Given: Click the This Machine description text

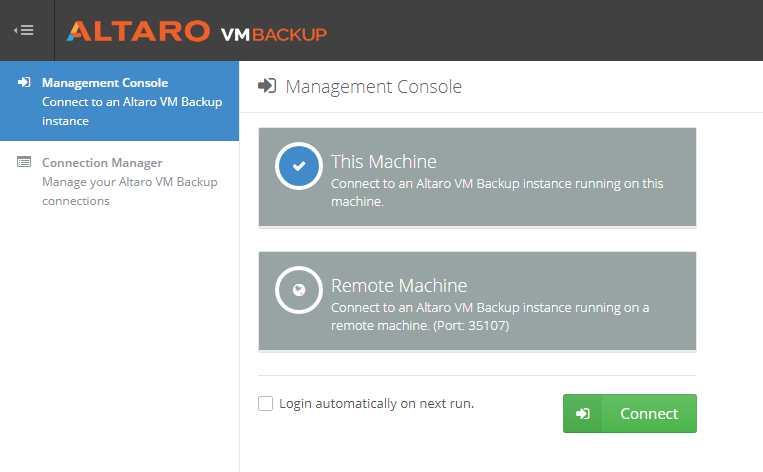Looking at the screenshot, I should coord(497,192).
